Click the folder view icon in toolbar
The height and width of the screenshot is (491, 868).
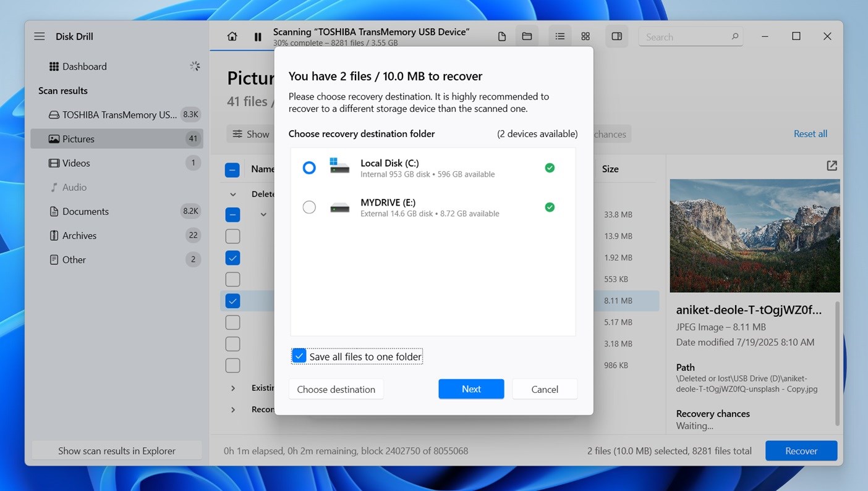click(527, 36)
